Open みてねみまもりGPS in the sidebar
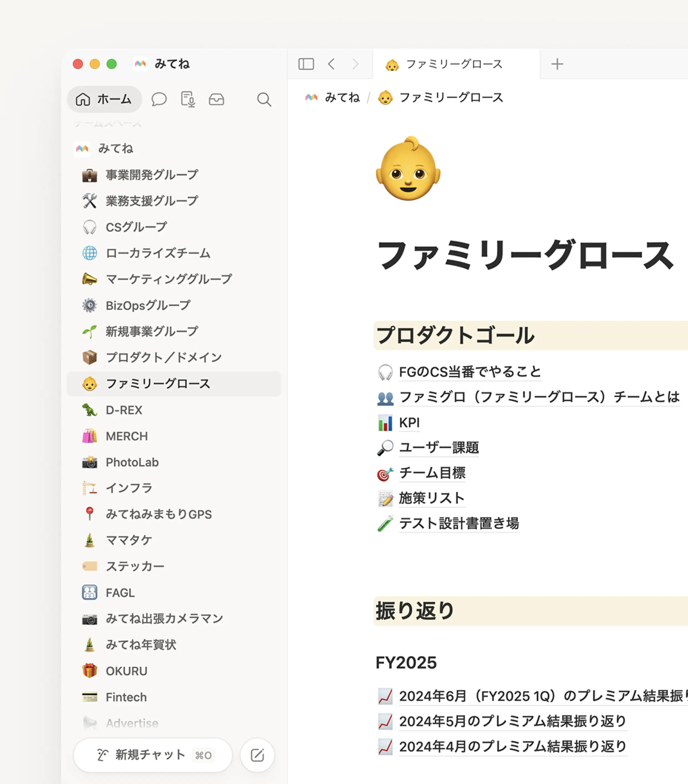Screen dimensions: 688x784 (x=174, y=514)
